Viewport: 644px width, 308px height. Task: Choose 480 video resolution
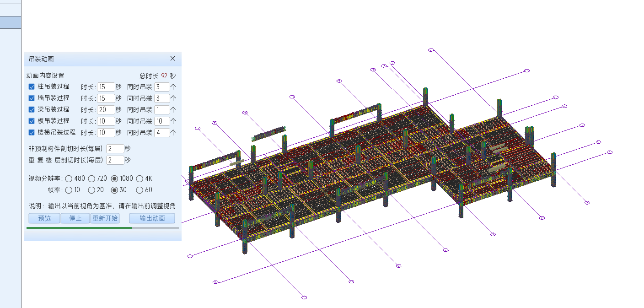coord(69,178)
